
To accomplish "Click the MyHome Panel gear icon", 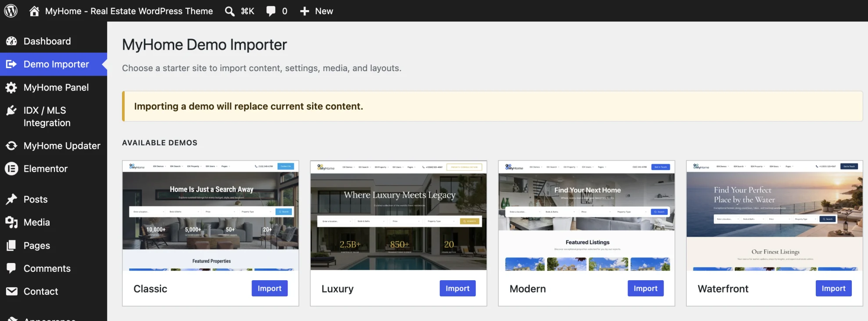I will click(x=11, y=87).
